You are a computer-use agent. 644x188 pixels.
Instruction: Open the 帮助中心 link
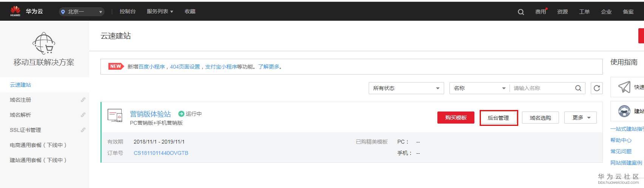tap(621, 140)
